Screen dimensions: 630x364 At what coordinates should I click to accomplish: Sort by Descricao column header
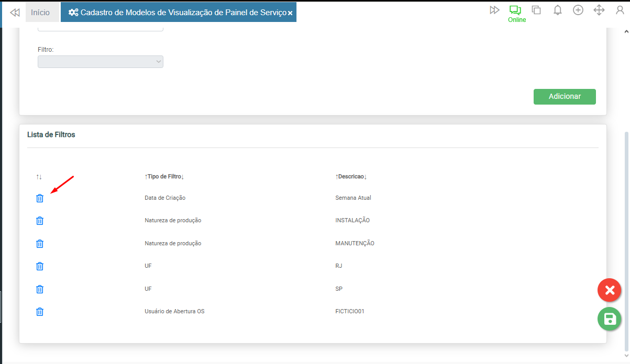click(351, 177)
